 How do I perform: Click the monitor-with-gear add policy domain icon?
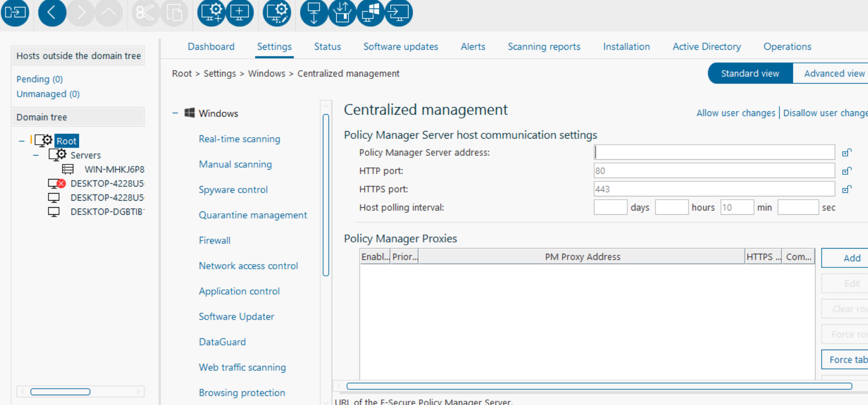pos(211,12)
